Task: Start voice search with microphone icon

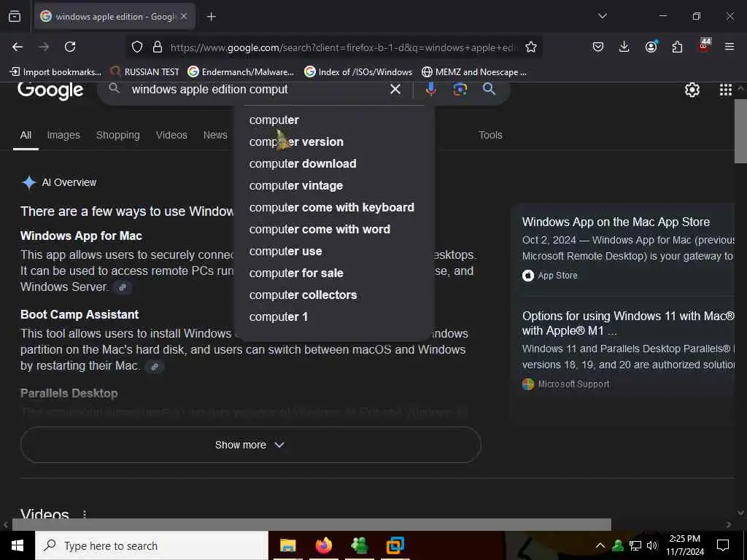Action: click(430, 89)
